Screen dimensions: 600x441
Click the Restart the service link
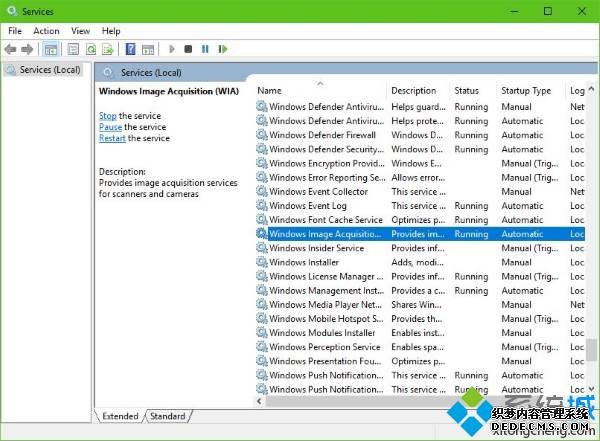point(112,138)
